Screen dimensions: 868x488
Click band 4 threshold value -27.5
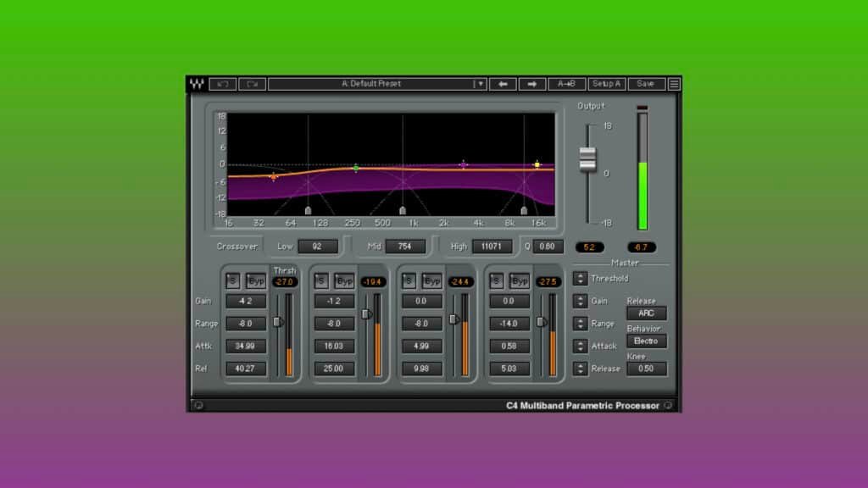tap(548, 281)
